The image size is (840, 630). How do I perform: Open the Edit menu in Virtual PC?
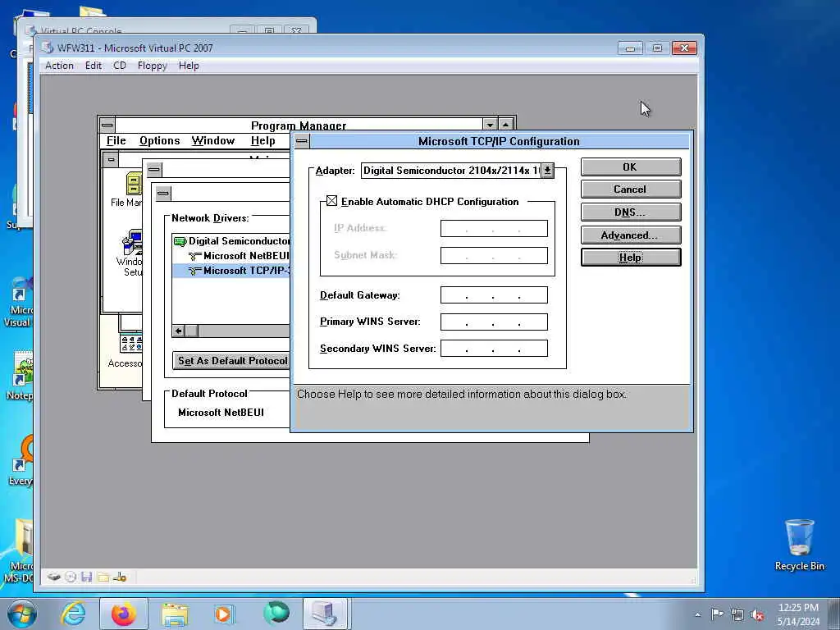(94, 66)
